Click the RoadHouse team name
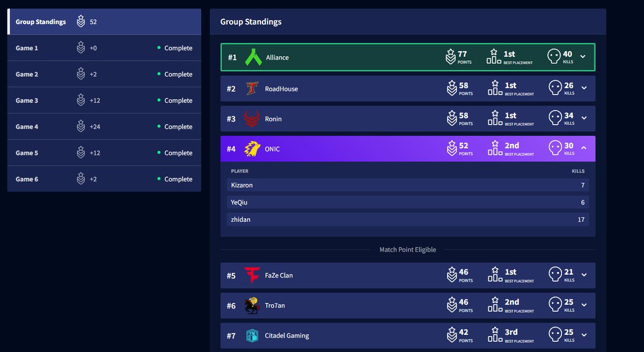Image resolution: width=644 pixels, height=352 pixels. point(281,89)
